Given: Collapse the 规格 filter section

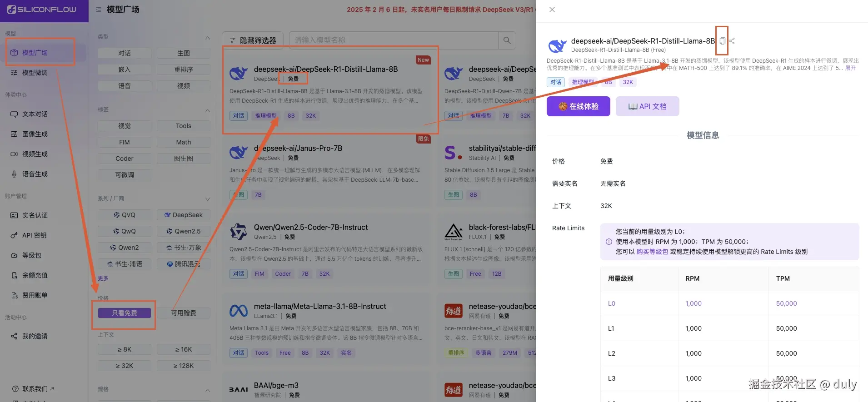Looking at the screenshot, I should (x=207, y=390).
